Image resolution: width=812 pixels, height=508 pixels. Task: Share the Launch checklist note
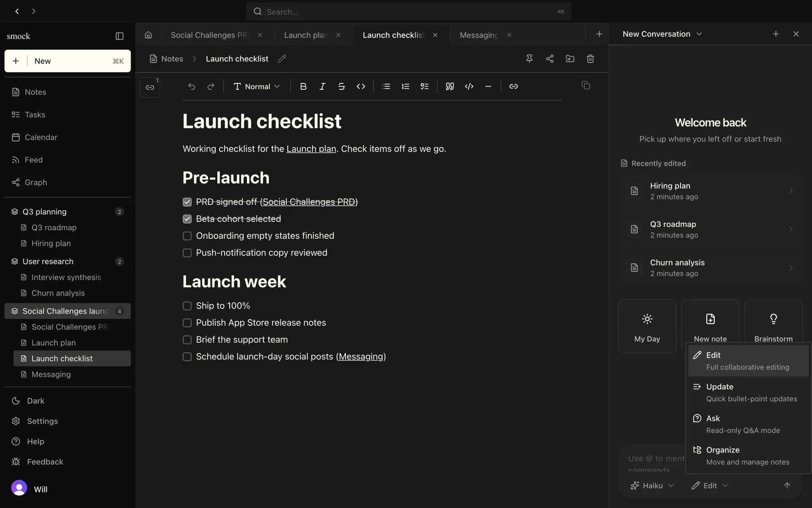point(549,59)
